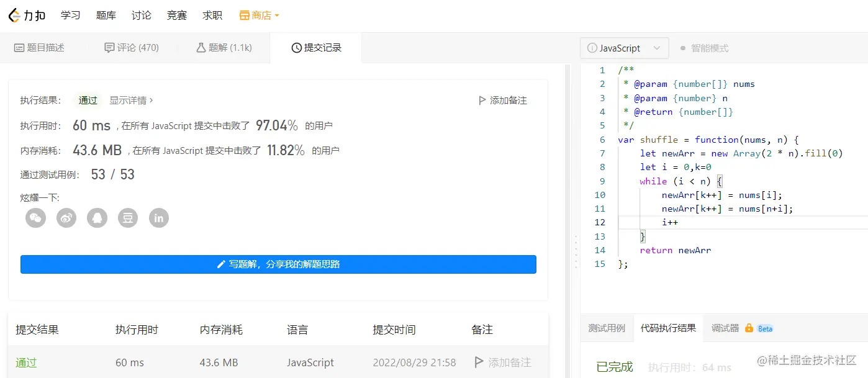
Task: Toggle 智能模式 smart mode
Action: coord(704,48)
